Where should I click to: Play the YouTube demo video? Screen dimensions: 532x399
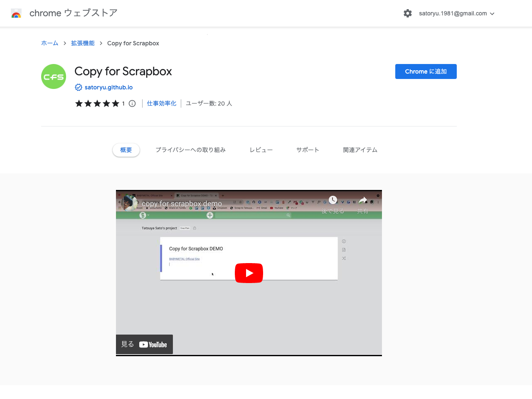click(x=249, y=273)
